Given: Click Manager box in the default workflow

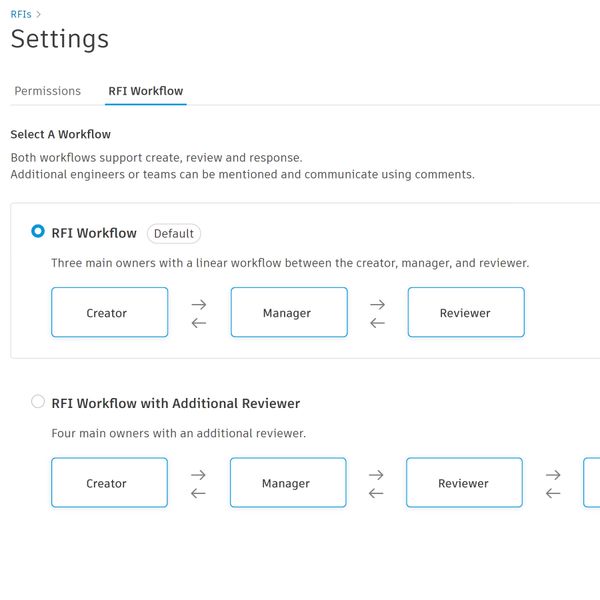Looking at the screenshot, I should pyautogui.click(x=288, y=312).
